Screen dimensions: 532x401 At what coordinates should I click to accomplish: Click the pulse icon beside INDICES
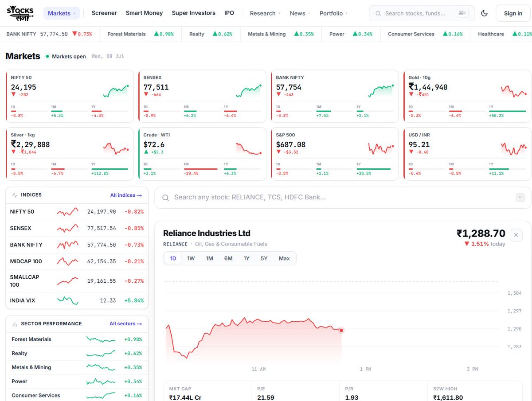click(15, 195)
